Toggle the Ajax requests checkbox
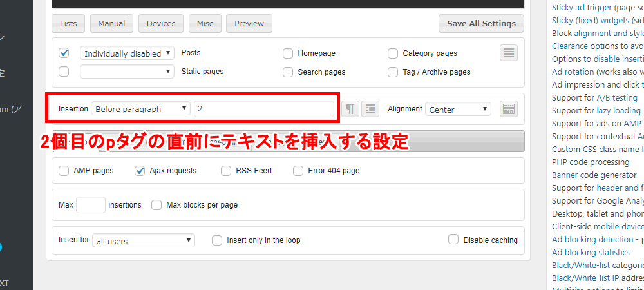This screenshot has width=644, height=290. [x=140, y=171]
